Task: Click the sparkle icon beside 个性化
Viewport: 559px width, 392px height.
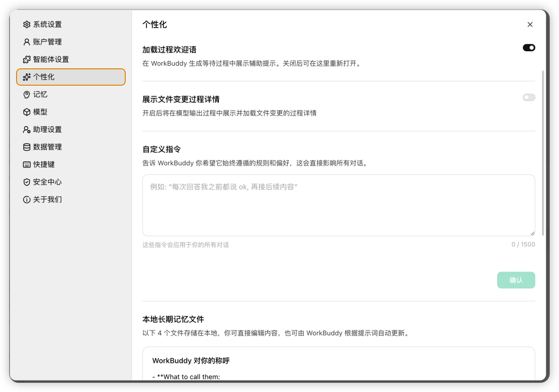Action: pos(26,77)
